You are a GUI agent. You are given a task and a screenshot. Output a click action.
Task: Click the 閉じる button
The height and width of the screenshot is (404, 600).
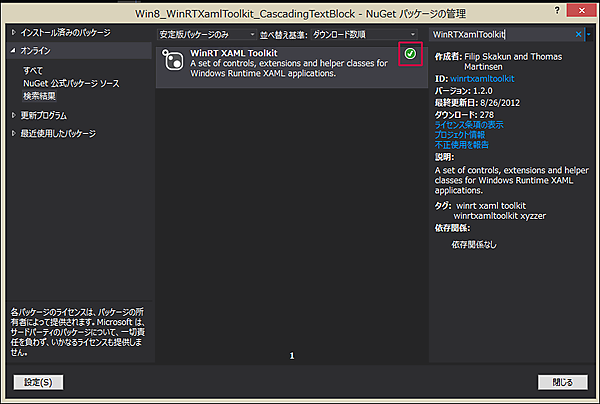click(x=562, y=382)
